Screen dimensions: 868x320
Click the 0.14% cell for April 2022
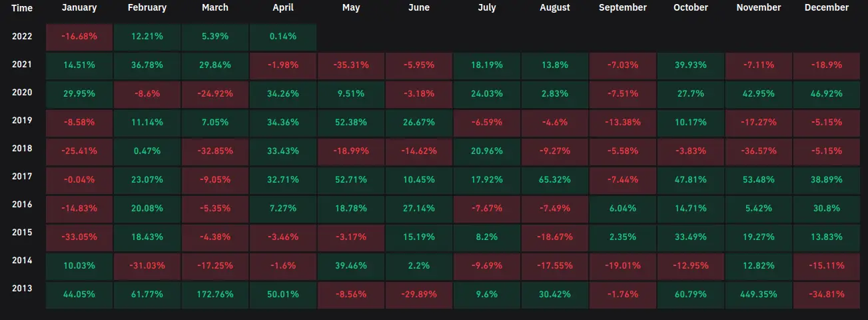tap(282, 37)
